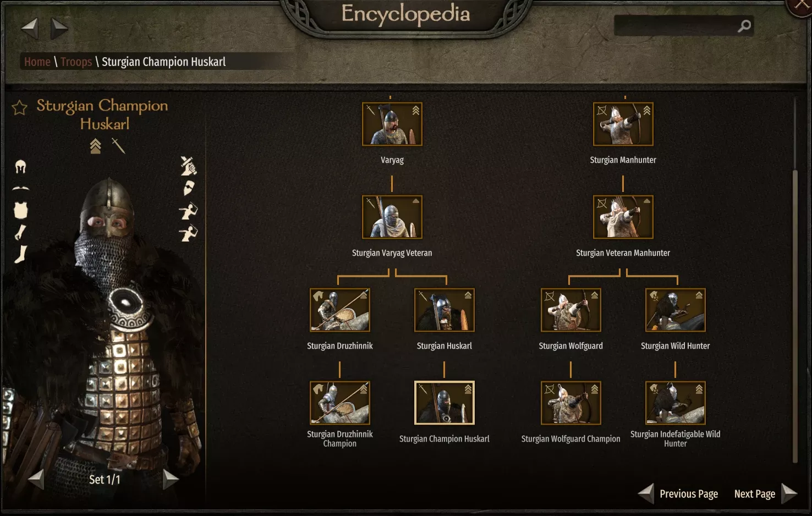Open the Troops breadcrumb link
This screenshot has width=812, height=516.
coord(76,62)
